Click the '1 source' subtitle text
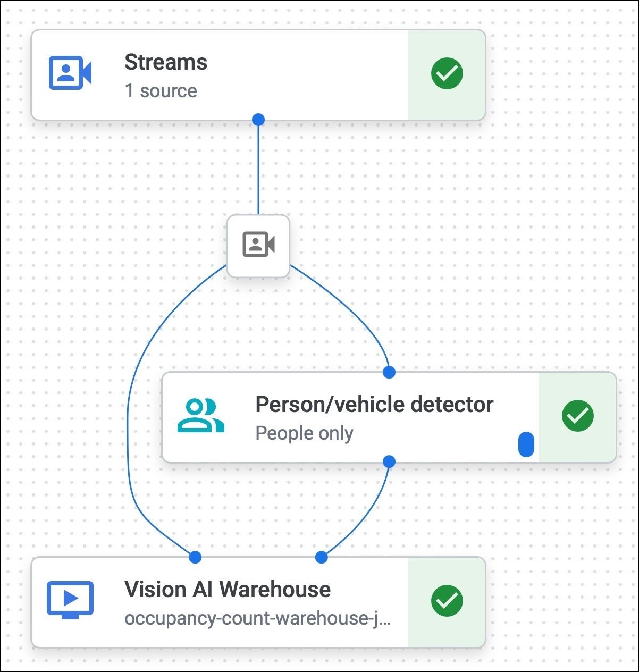Viewport: 639px width, 672px height. tap(161, 91)
